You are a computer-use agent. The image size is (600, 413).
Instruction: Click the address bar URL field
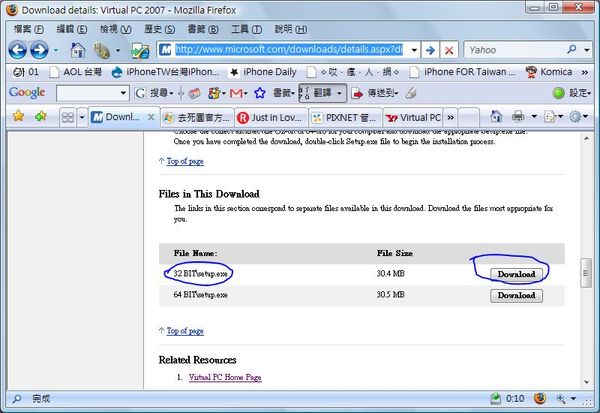(289, 50)
